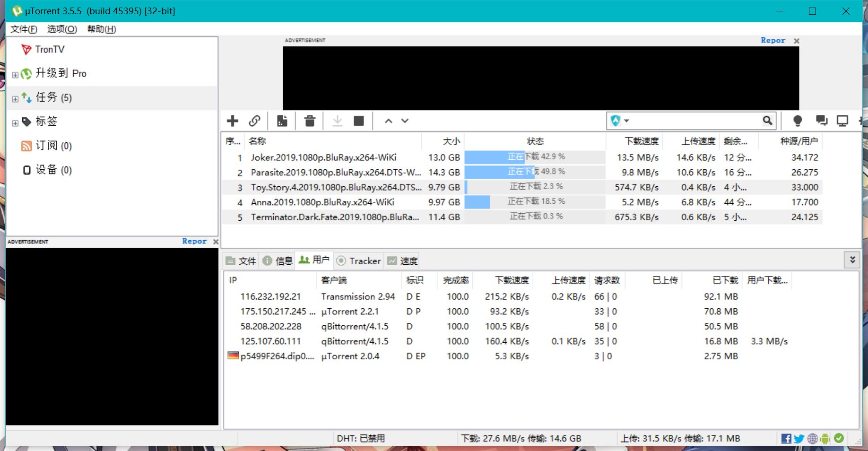
Task: Move torrent up in queue
Action: pos(389,121)
